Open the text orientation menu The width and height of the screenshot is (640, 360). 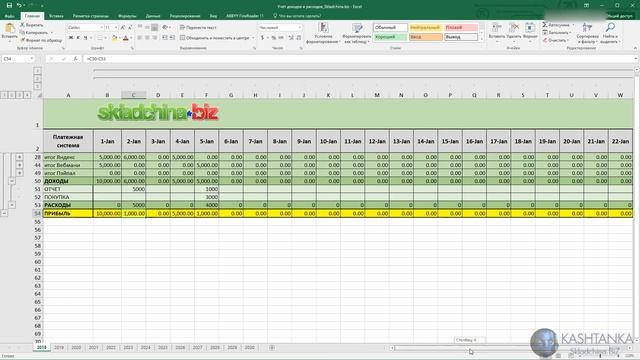[x=166, y=27]
